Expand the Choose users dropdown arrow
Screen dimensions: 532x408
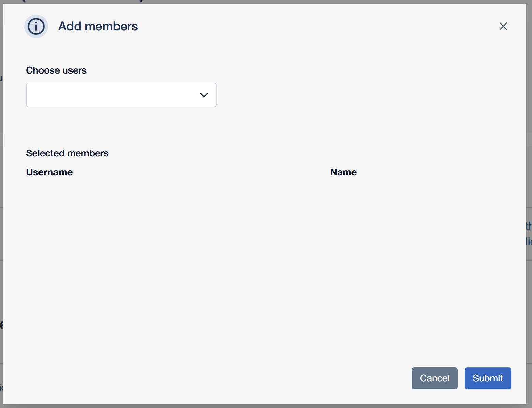click(204, 95)
